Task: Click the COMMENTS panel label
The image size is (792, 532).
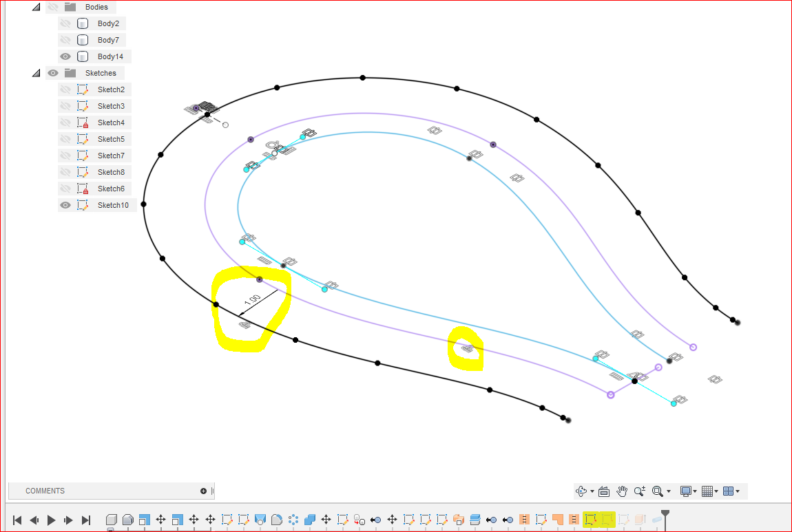Action: coord(45,491)
